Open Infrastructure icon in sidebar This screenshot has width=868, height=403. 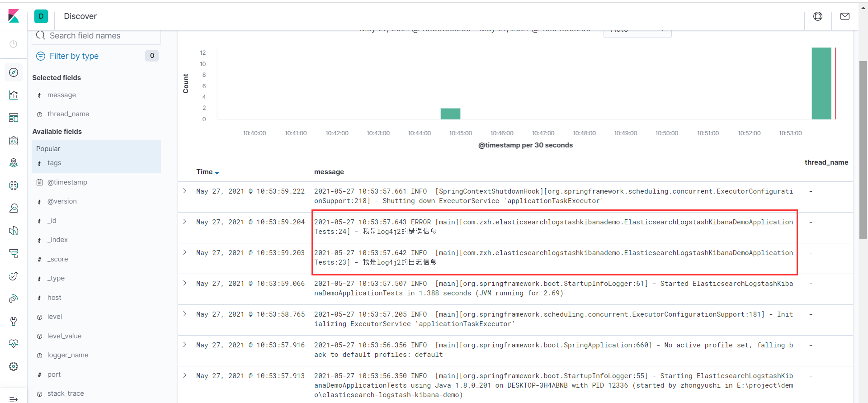(14, 208)
